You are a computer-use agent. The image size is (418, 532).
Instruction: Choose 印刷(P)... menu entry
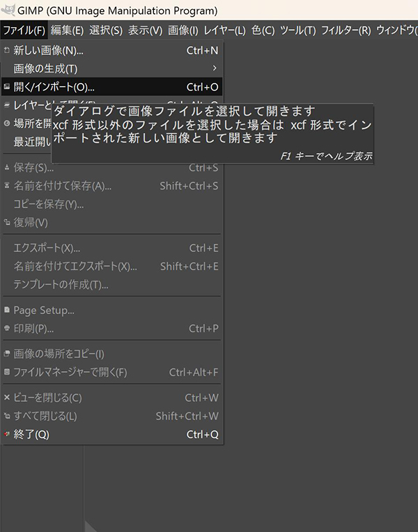(111, 329)
